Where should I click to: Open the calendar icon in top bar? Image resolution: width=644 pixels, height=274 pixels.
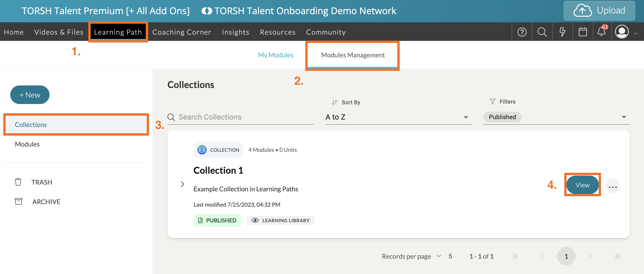[582, 32]
